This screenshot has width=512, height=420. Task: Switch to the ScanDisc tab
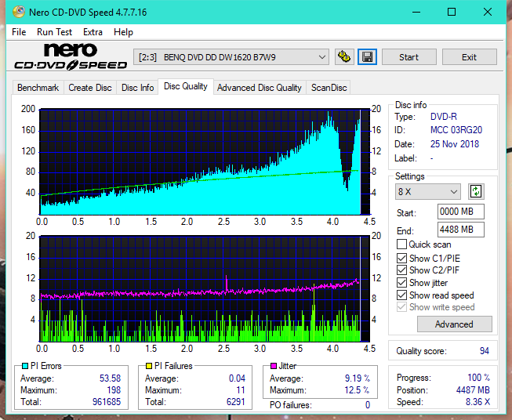tap(329, 88)
